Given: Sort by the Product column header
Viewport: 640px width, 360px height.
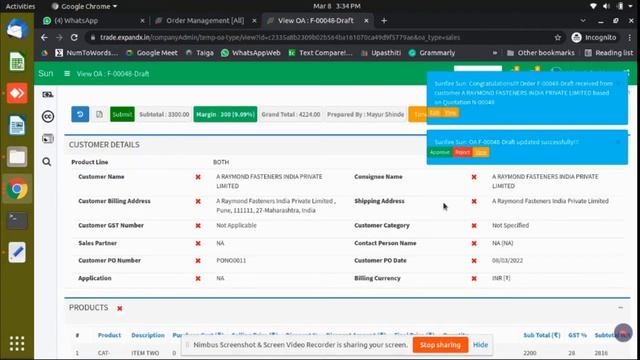Looking at the screenshot, I should 109,335.
